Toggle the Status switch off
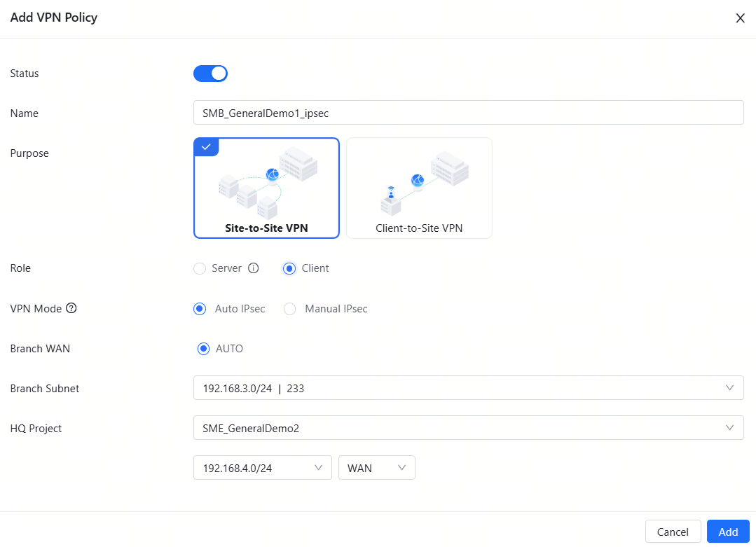Image resolution: width=756 pixels, height=547 pixels. tap(210, 74)
